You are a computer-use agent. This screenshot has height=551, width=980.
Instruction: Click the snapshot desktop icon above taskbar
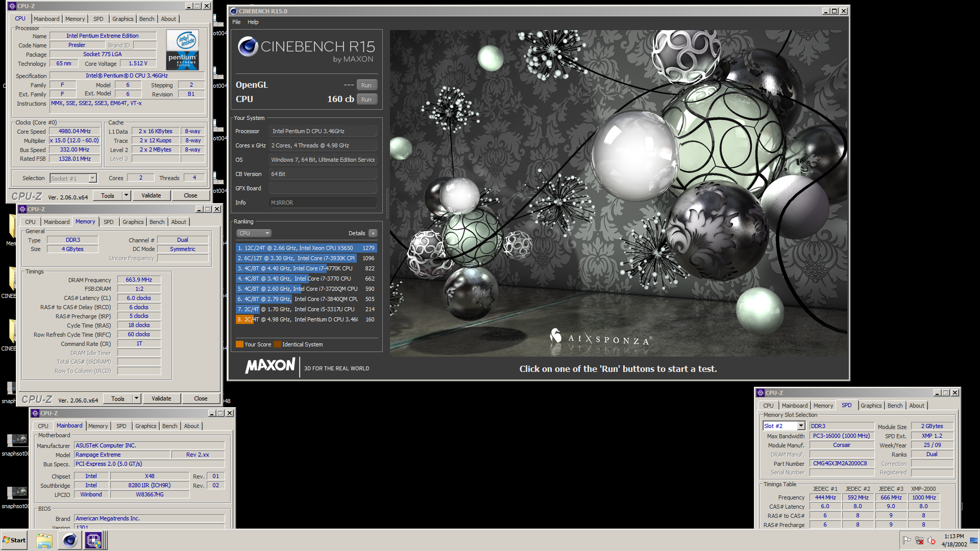click(x=17, y=493)
